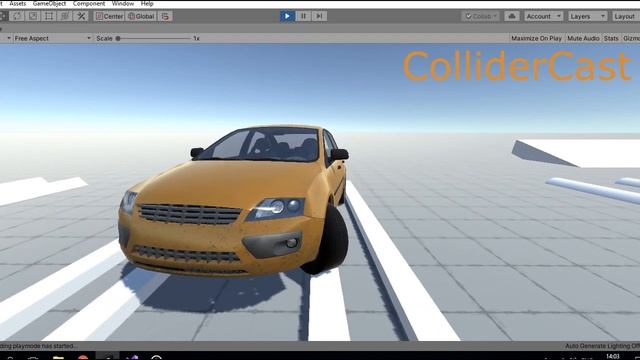Click Auto Generate Lighting Off status
Screen dimensions: 640x360
tap(602, 346)
